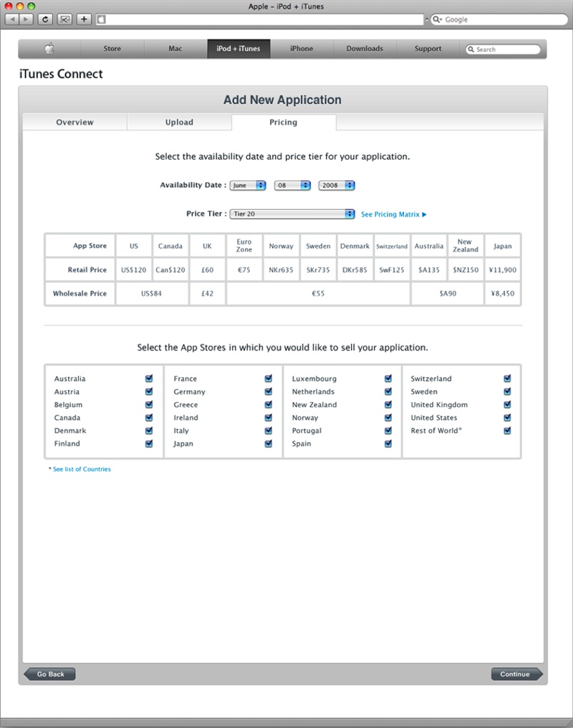Click the browser forward arrow
The height and width of the screenshot is (728, 573).
point(26,19)
